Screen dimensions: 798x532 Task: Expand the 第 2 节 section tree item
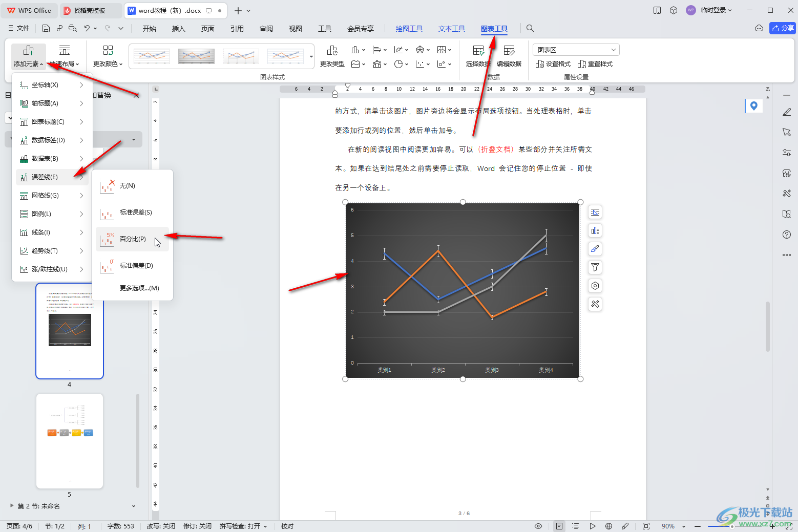(12, 506)
